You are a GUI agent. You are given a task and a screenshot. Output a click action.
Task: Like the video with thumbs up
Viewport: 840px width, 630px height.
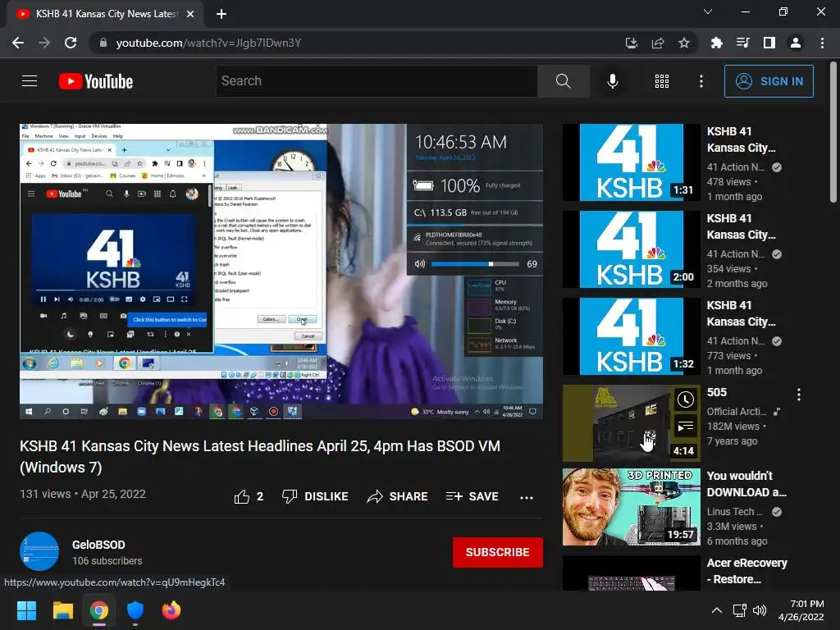(x=249, y=496)
